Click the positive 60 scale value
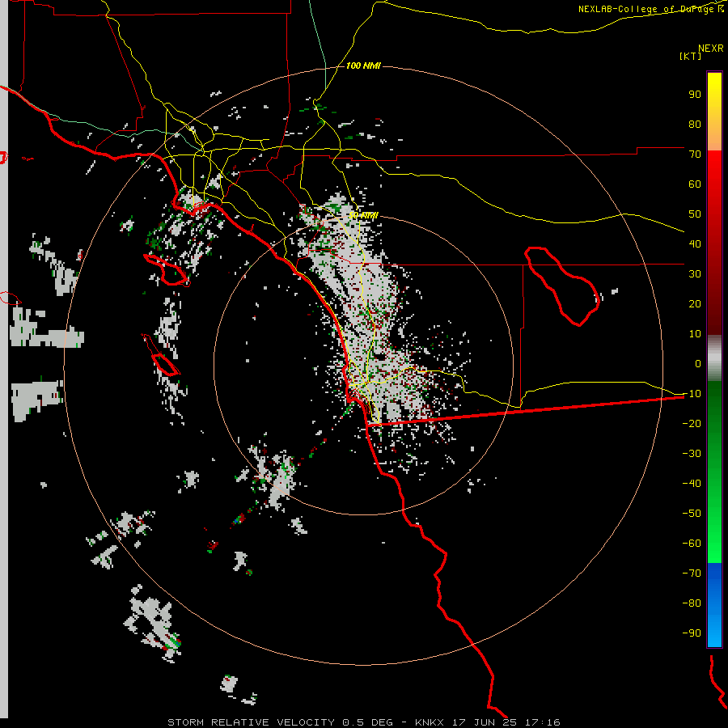This screenshot has width=728, height=728. click(695, 184)
